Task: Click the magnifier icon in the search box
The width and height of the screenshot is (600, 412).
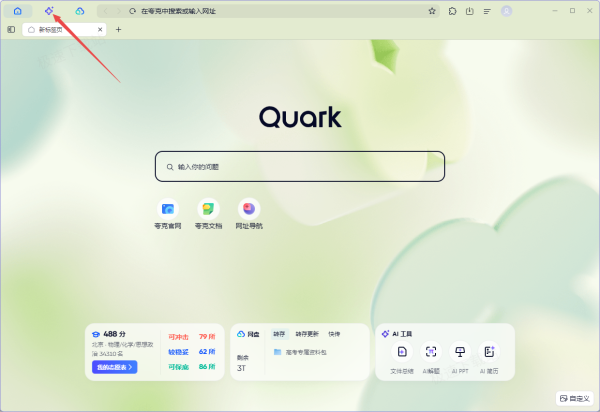Action: 170,167
